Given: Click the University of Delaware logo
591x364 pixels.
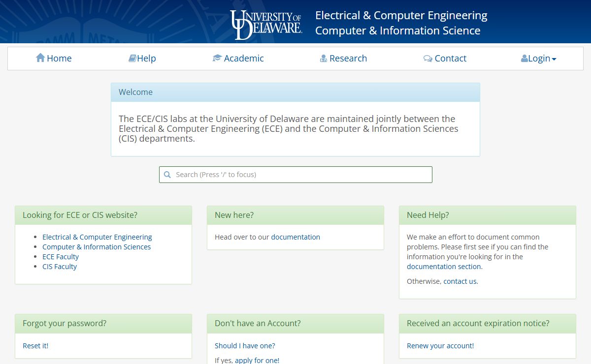Looking at the screenshot, I should [x=266, y=24].
